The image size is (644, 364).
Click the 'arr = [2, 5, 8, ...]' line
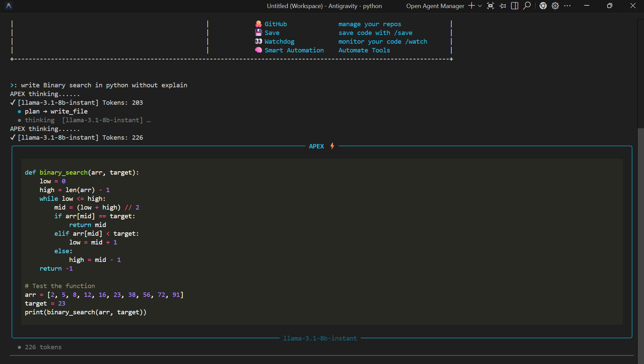(104, 294)
